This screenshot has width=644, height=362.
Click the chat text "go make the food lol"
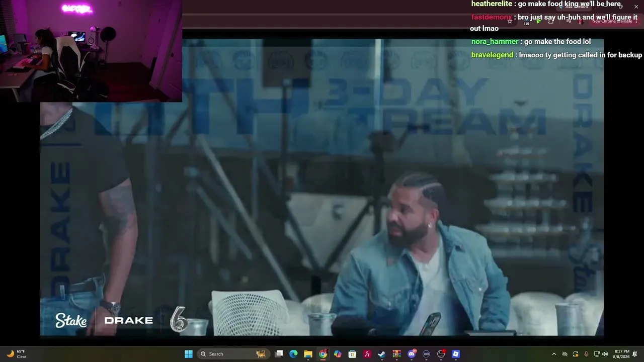(557, 42)
